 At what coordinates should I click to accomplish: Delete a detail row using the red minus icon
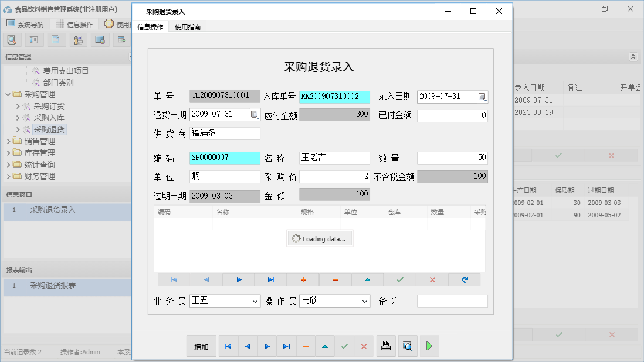(x=335, y=279)
